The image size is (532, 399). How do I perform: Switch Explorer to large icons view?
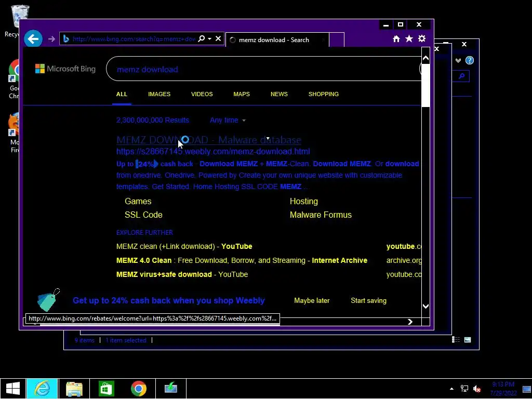468,340
